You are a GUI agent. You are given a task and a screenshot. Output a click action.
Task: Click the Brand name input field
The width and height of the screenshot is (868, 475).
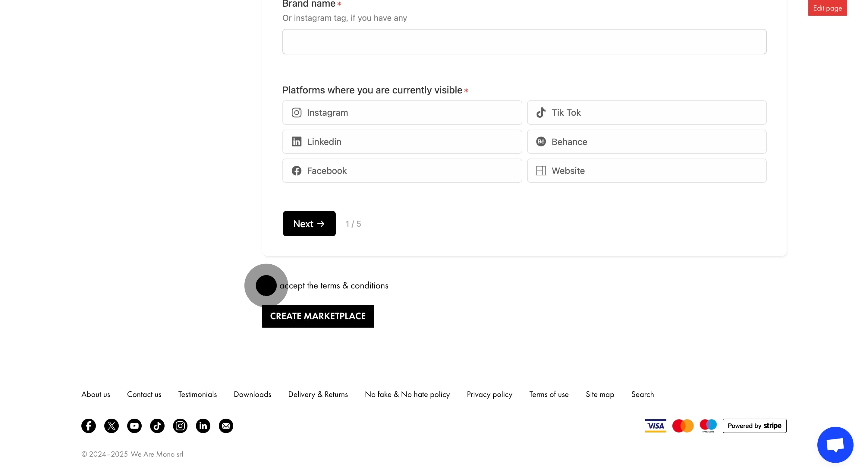tap(524, 41)
